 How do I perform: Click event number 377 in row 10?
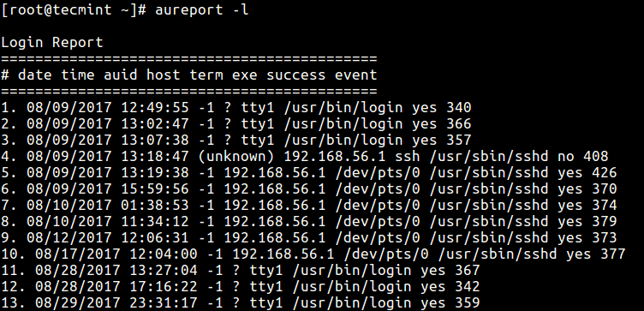point(613,254)
